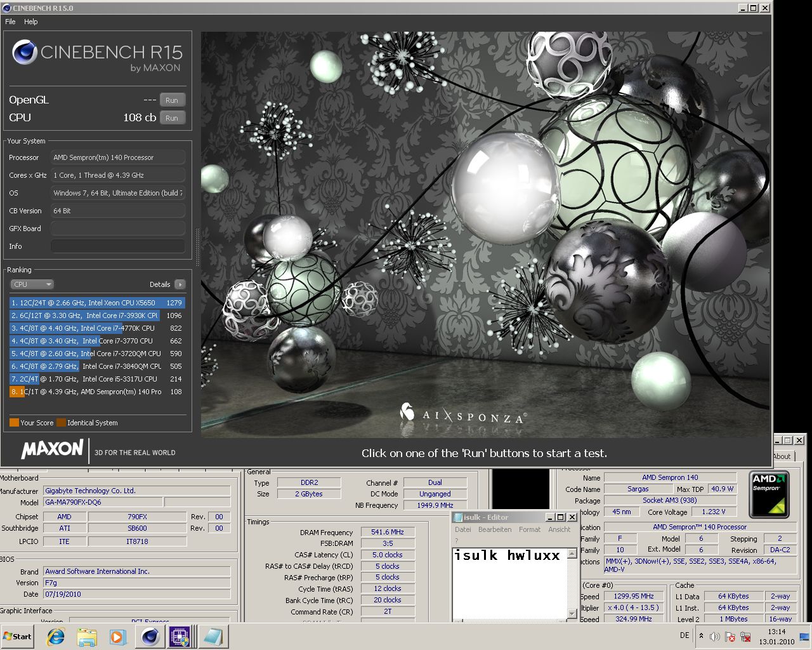812x650 pixels.
Task: Click the Your Score orange legend swatch
Action: [14, 423]
